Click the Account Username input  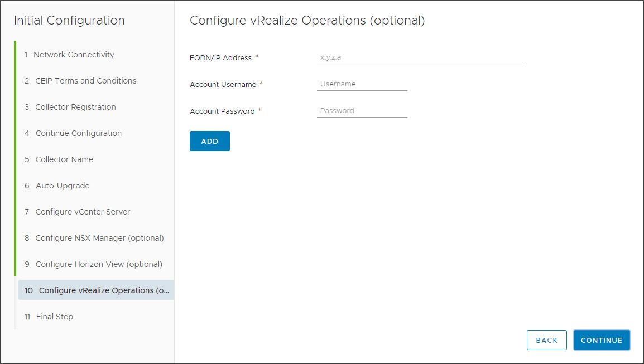(362, 84)
